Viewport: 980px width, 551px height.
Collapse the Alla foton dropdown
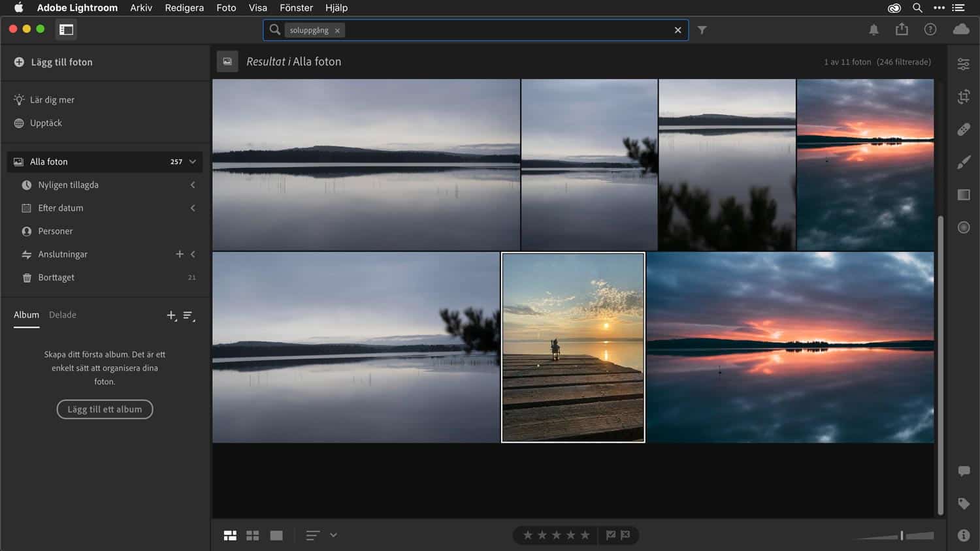192,161
